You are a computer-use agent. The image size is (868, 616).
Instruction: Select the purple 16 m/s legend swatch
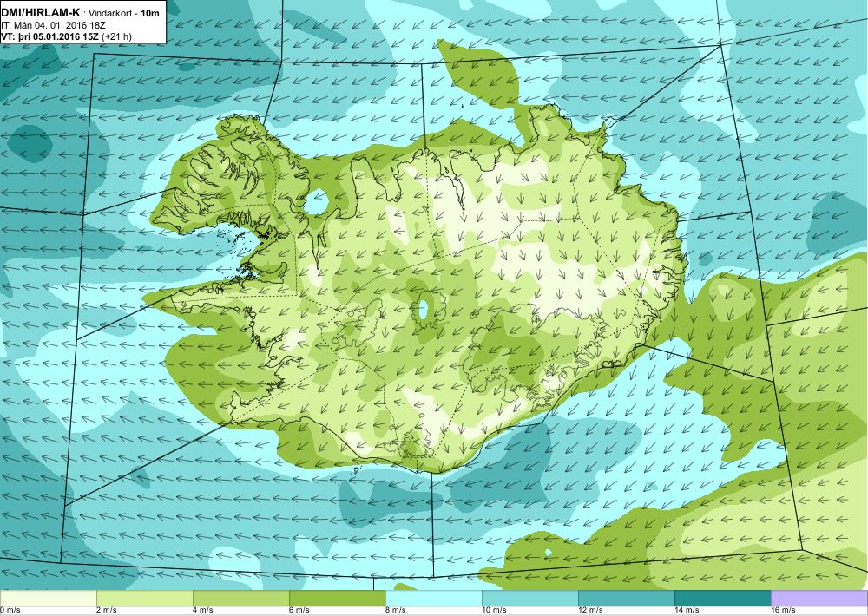[819, 599]
